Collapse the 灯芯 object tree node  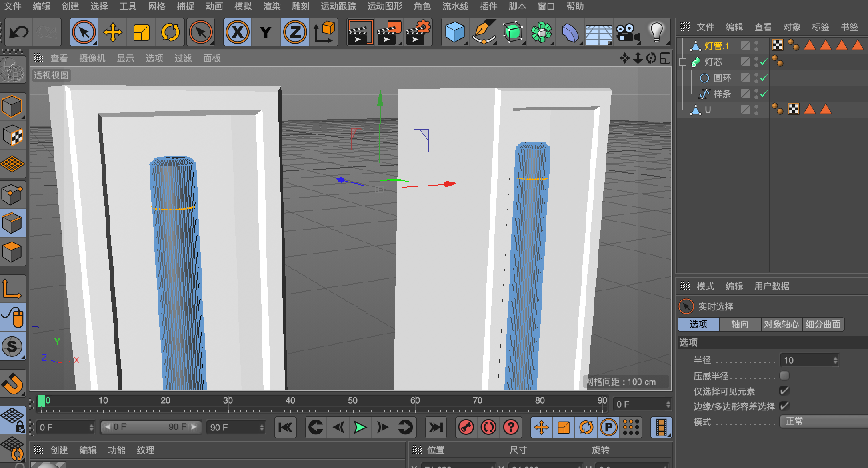pos(683,62)
